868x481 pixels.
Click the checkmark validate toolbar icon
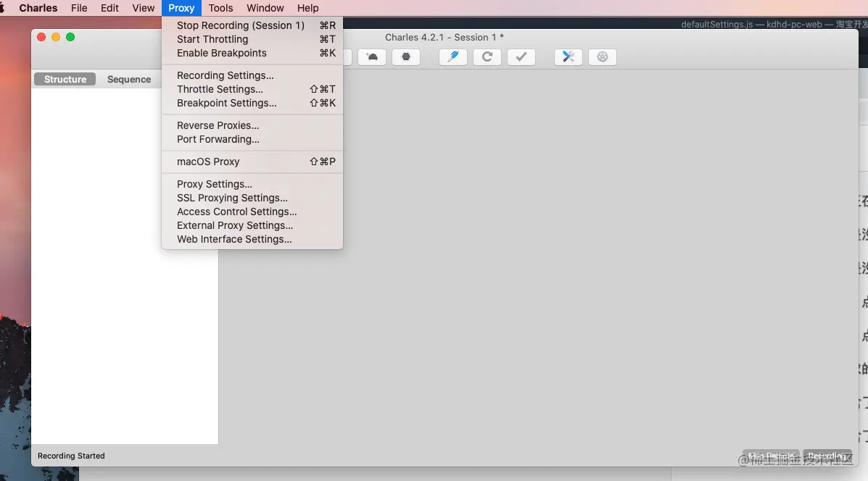pos(521,57)
